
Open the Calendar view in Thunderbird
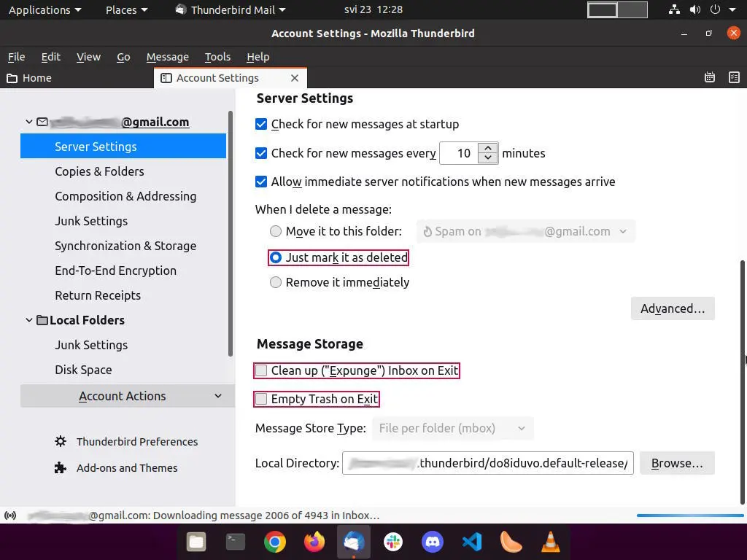pos(709,77)
